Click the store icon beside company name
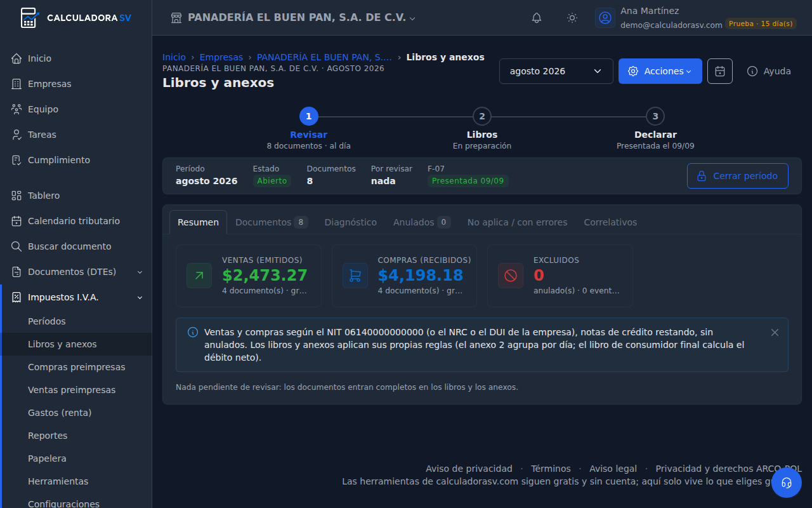Screen dimensions: 812x508 177,18
